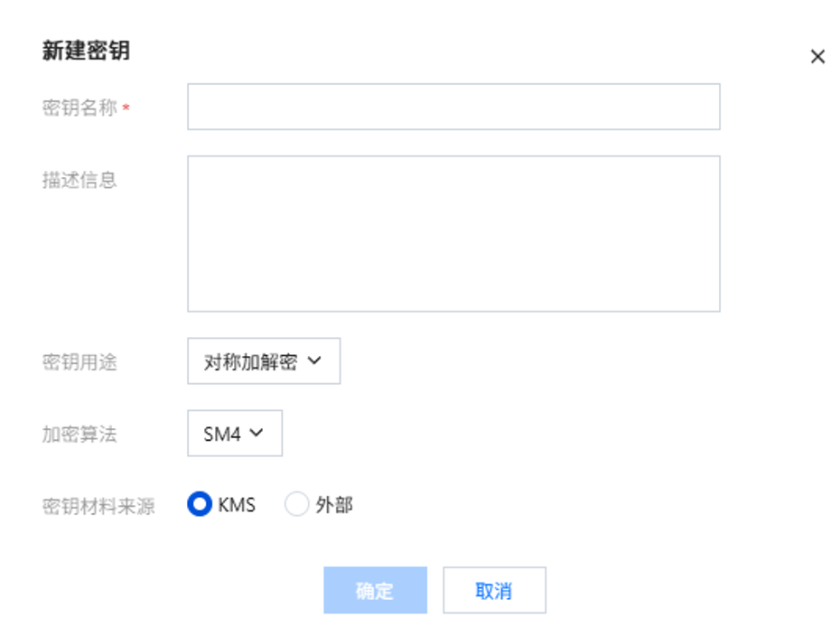840x636 pixels.
Task: Click the chevron arrow beside 对称加解密
Action: coord(314,360)
